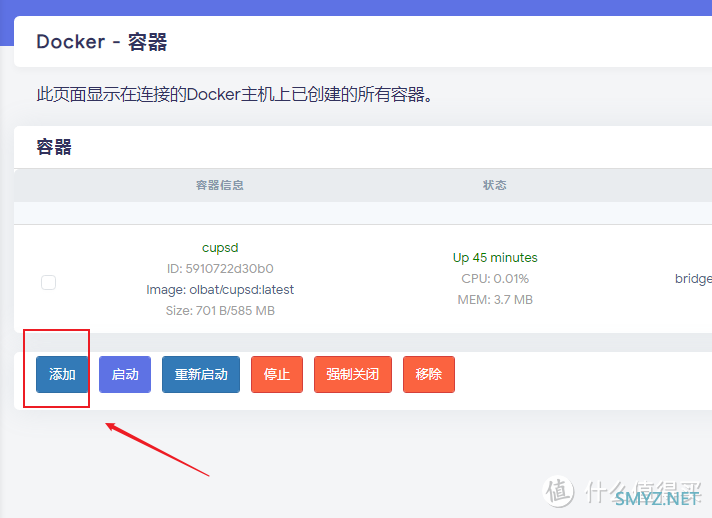
Task: Click the Image: olbat/cupsd:latest text
Action: click(x=220, y=290)
